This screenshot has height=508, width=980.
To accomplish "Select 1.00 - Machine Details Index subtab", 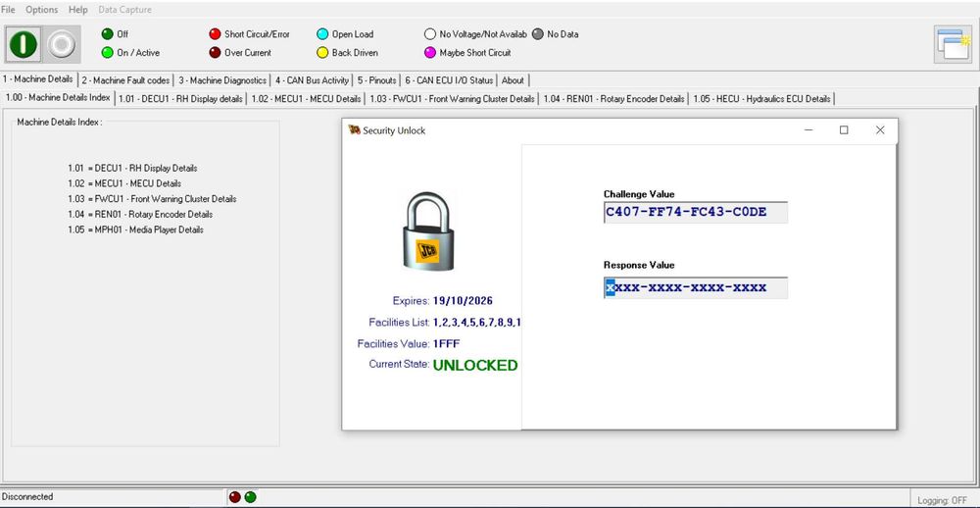I will click(58, 98).
